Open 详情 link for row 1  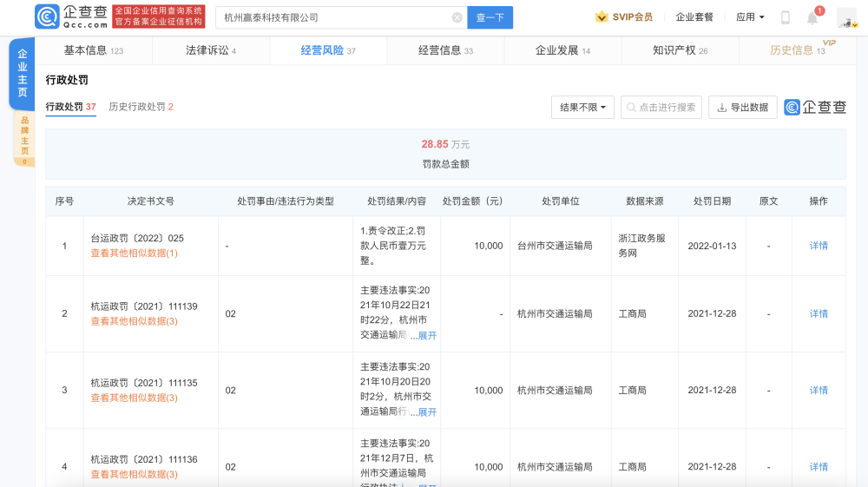(819, 246)
